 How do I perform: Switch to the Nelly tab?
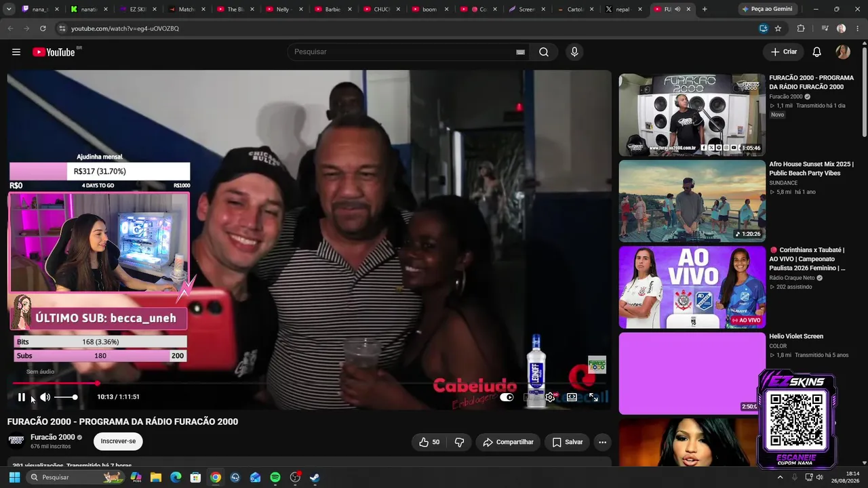285,9
